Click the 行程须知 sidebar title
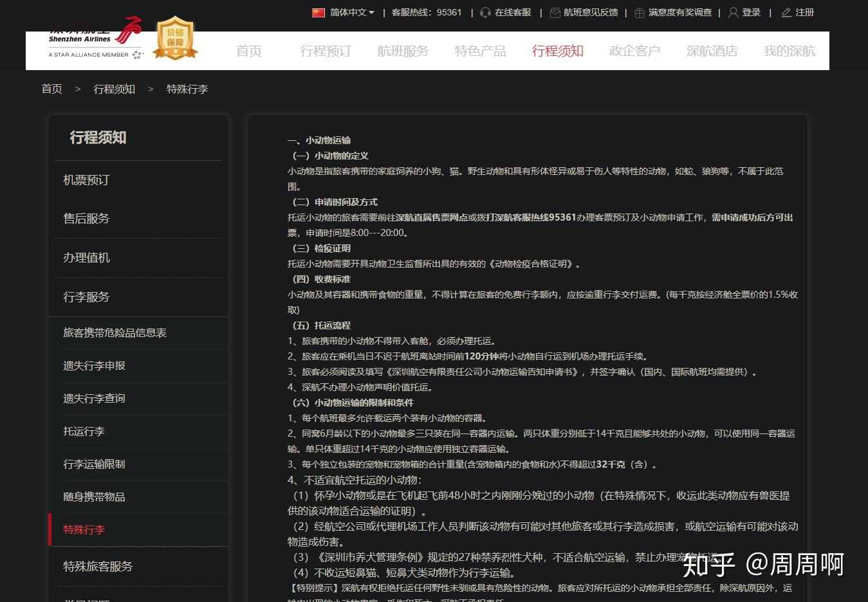The image size is (868, 602). click(98, 138)
